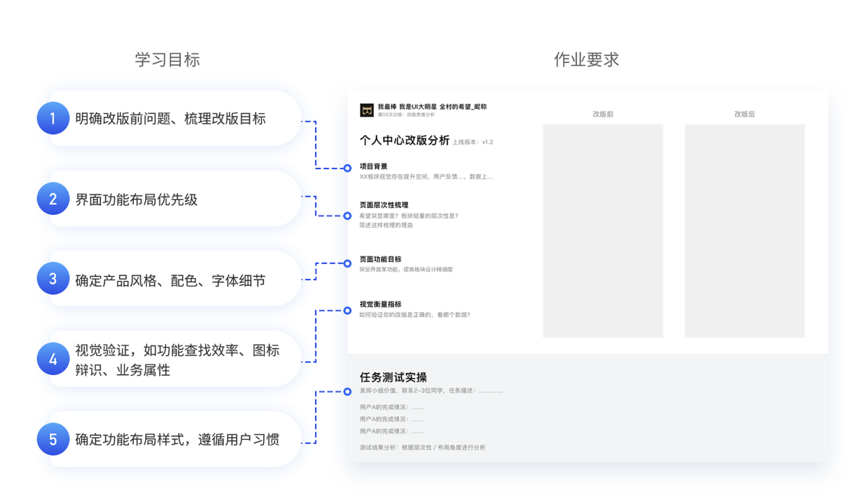The image size is (863, 504).
Task: Click the 任务测试实操 section heading
Action: [x=393, y=377]
